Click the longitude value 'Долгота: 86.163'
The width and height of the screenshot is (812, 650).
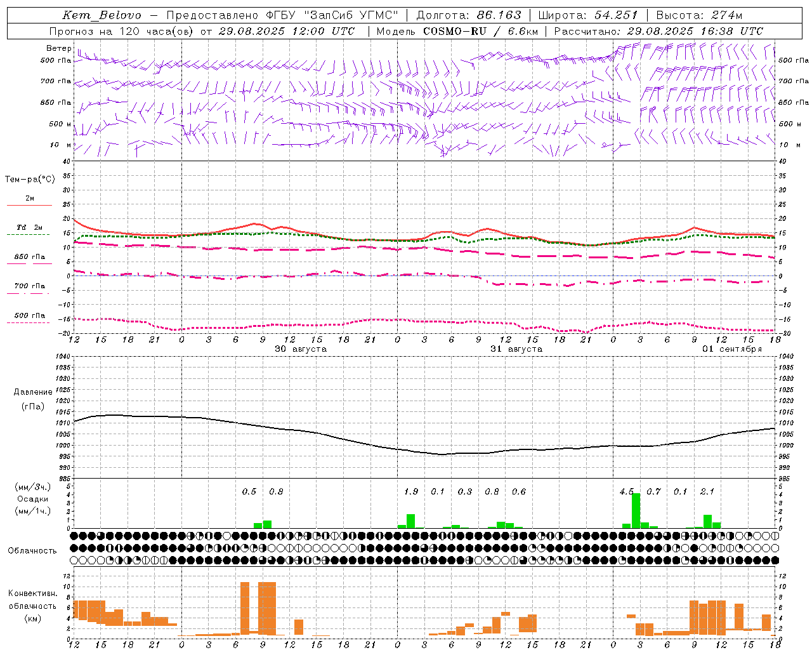point(469,15)
